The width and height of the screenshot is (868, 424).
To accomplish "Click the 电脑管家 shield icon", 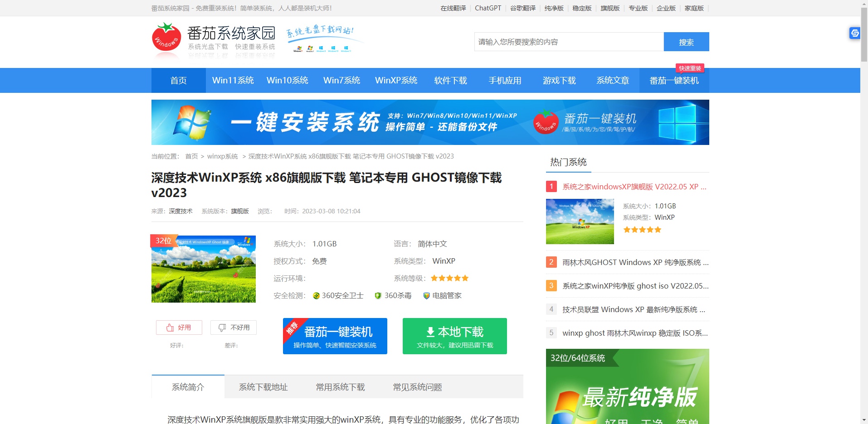I will [426, 296].
